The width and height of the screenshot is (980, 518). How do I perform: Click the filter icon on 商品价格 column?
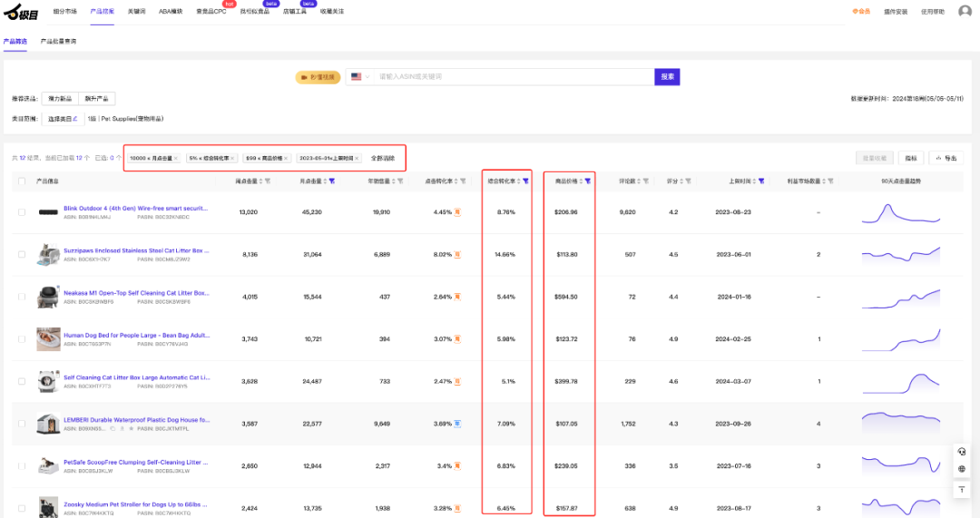tap(588, 181)
